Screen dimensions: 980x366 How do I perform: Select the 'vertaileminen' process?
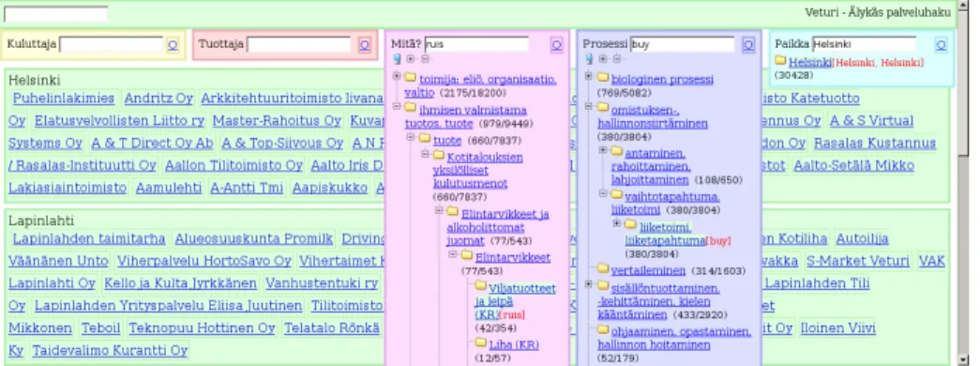[649, 270]
